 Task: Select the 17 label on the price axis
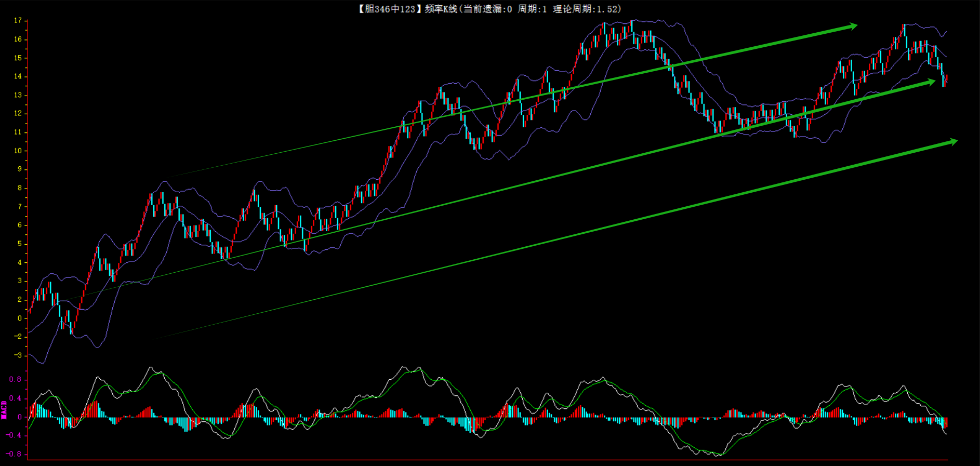(x=18, y=21)
